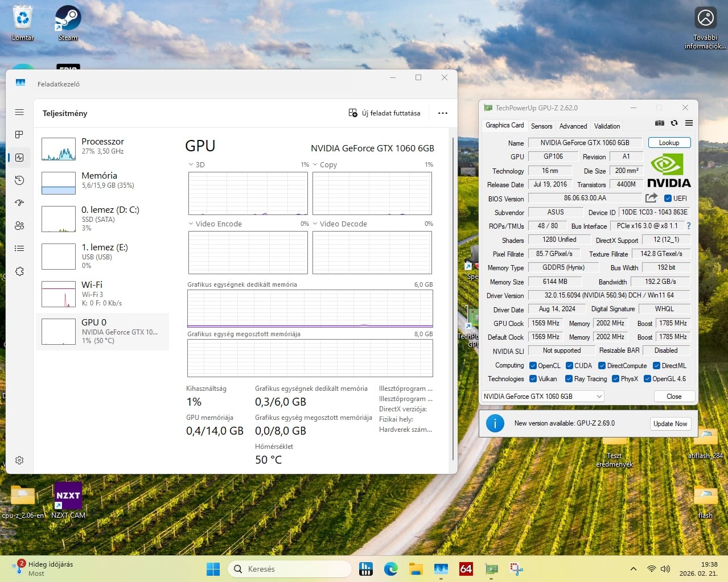
Task: Select 1. lemez (E:) USB entry
Action: pyautogui.click(x=102, y=257)
